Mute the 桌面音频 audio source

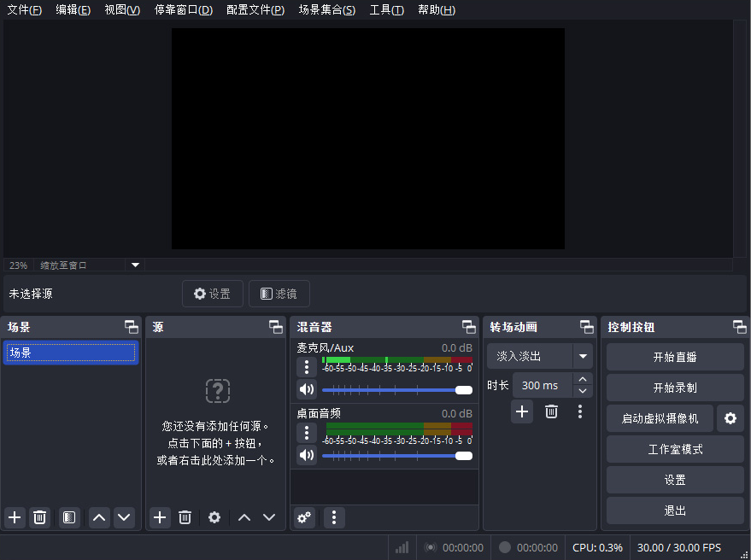(x=306, y=455)
